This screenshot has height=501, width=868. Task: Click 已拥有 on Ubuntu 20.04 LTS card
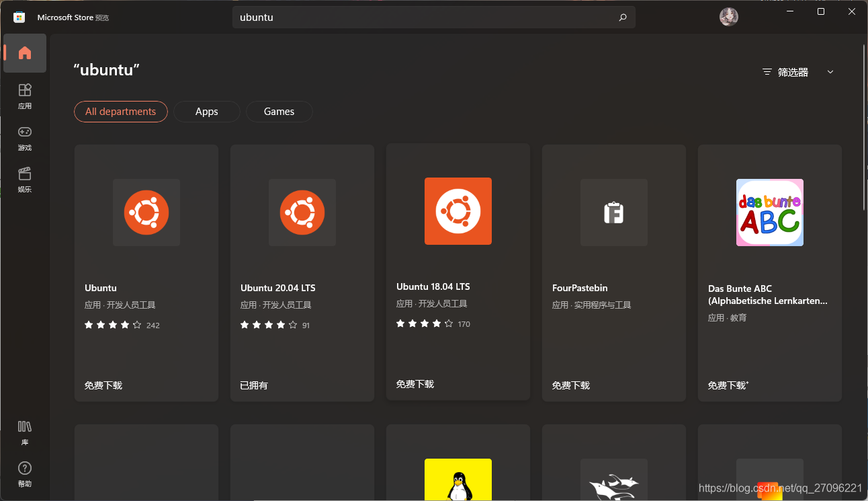click(254, 385)
